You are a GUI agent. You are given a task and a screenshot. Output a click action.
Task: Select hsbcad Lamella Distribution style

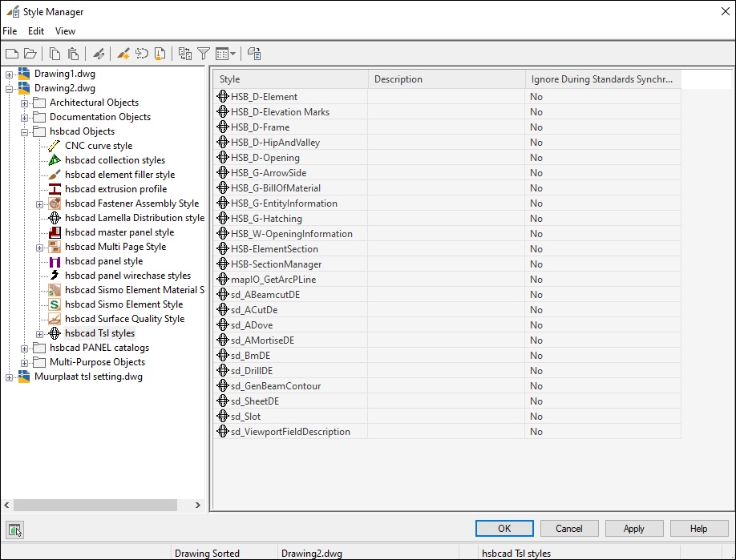click(x=135, y=218)
